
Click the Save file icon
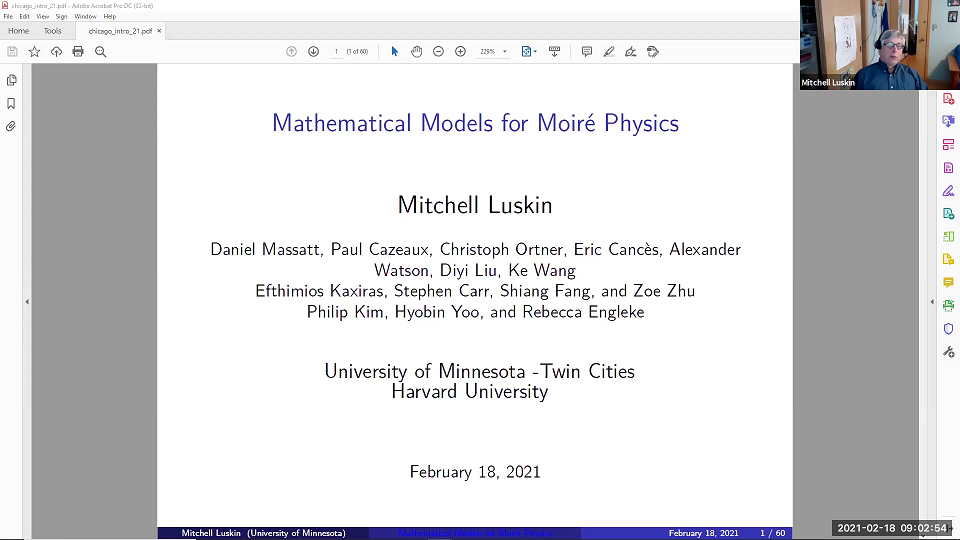tap(12, 52)
